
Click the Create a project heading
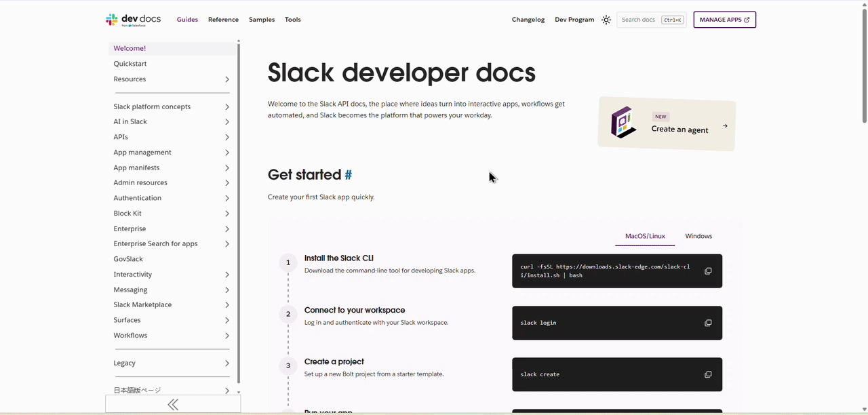pyautogui.click(x=334, y=361)
